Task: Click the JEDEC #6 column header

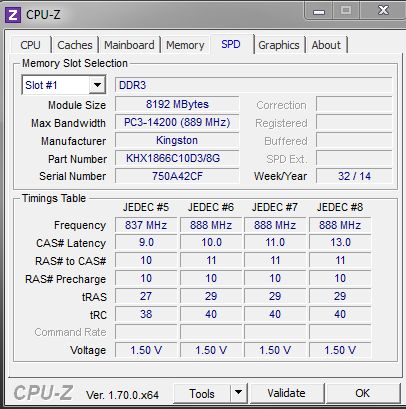Action: point(211,207)
